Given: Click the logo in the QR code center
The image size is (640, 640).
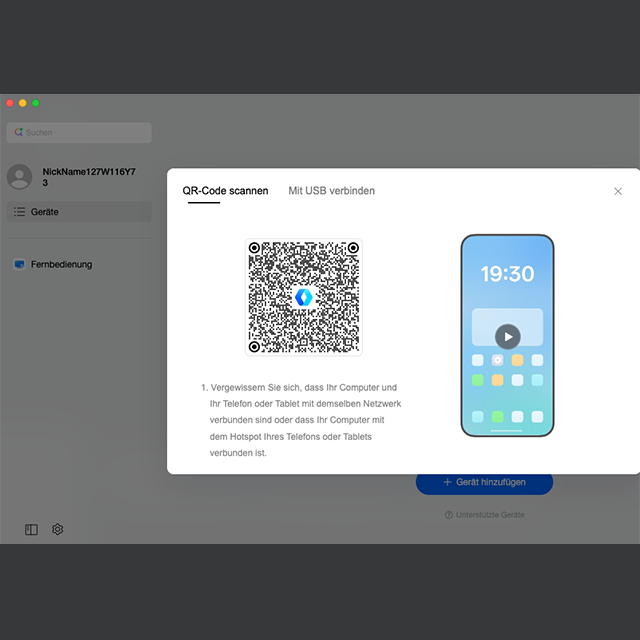Looking at the screenshot, I should click(x=304, y=297).
